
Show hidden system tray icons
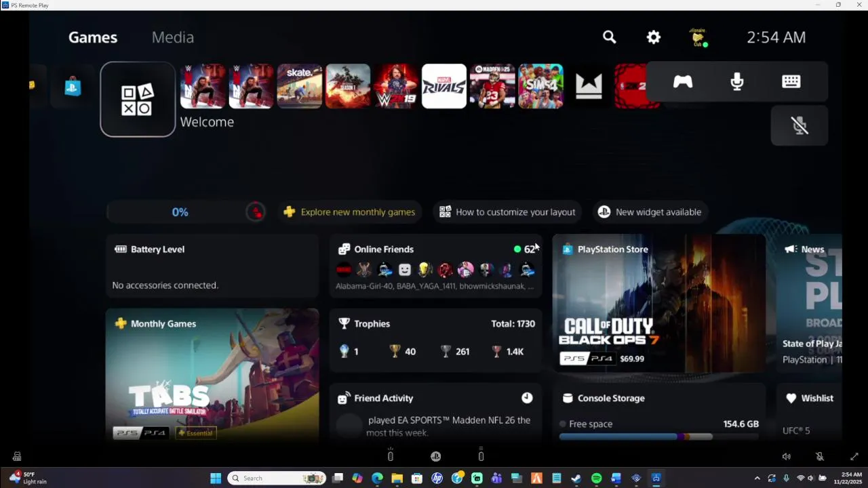[757, 479]
